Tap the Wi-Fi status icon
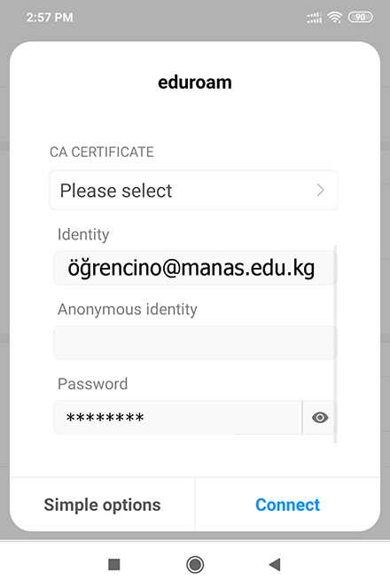Screen dimensions: 390x588 click(334, 17)
